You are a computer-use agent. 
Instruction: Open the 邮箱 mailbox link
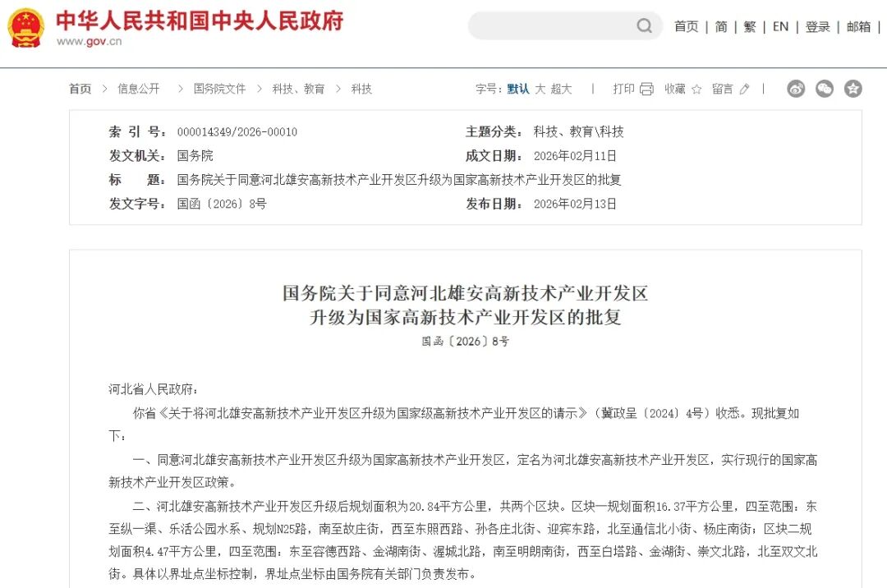858,26
